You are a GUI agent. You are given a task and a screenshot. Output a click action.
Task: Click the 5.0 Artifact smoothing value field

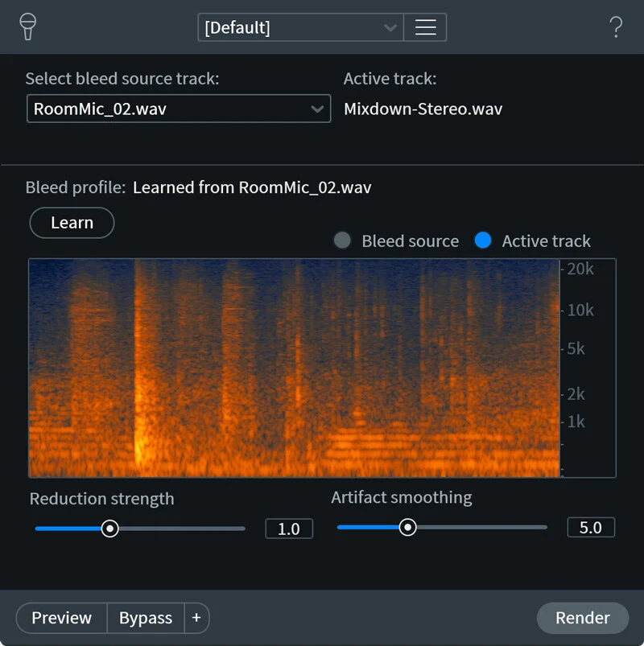[591, 527]
